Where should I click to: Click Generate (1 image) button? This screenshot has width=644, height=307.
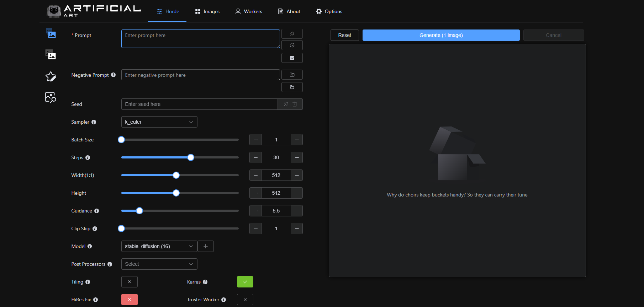click(441, 35)
